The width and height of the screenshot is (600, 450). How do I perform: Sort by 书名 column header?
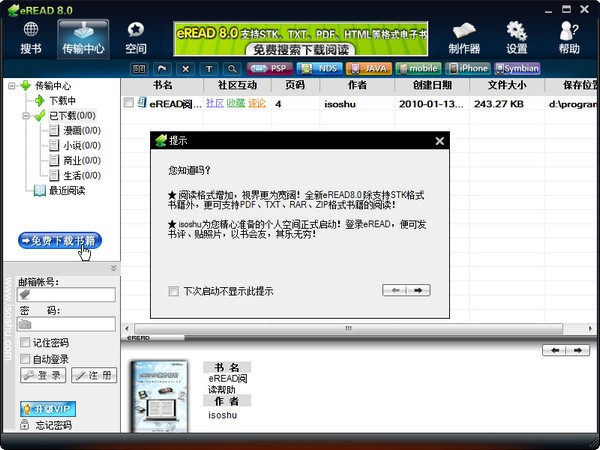tap(162, 85)
